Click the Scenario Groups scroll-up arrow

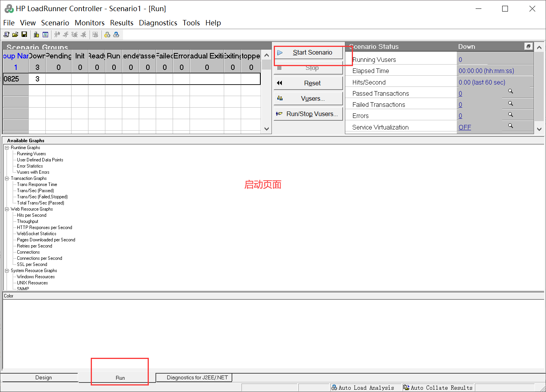[266, 55]
